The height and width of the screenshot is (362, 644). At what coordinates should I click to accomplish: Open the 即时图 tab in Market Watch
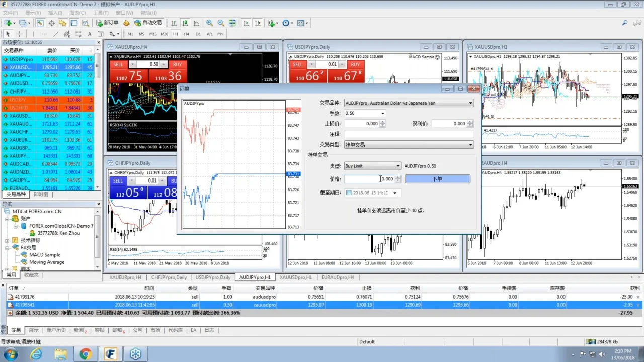(41, 194)
